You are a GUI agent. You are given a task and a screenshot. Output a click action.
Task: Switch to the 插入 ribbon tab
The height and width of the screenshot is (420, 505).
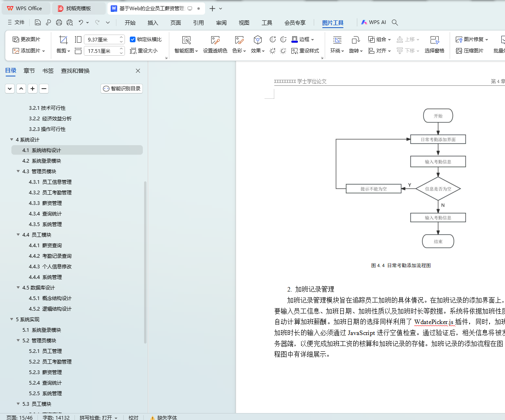[x=153, y=23]
